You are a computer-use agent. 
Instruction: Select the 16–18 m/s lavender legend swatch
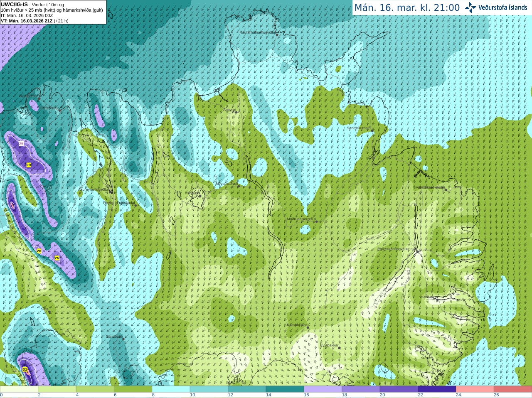pos(323,389)
